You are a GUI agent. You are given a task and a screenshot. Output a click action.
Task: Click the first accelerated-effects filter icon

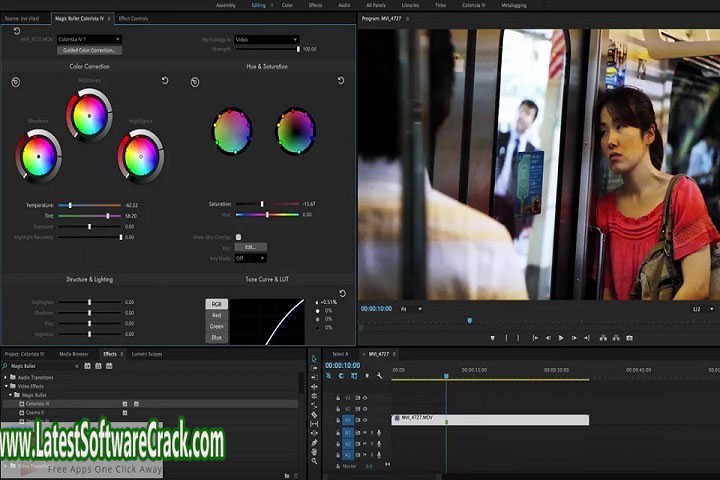coord(87,366)
